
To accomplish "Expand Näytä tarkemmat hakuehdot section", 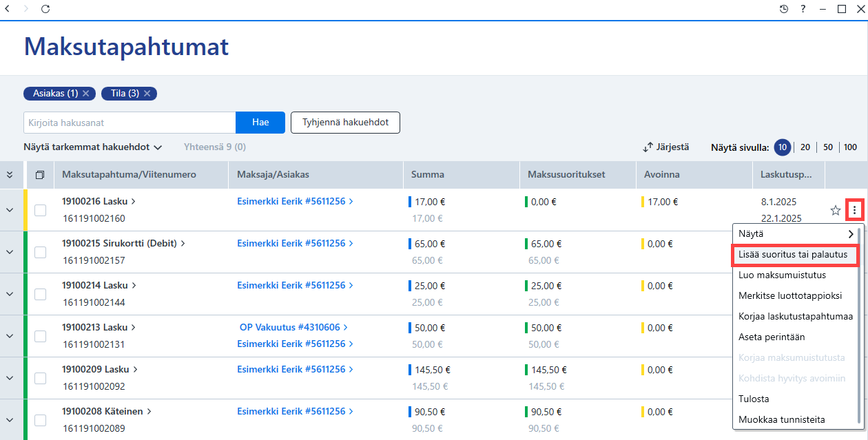I will 93,147.
